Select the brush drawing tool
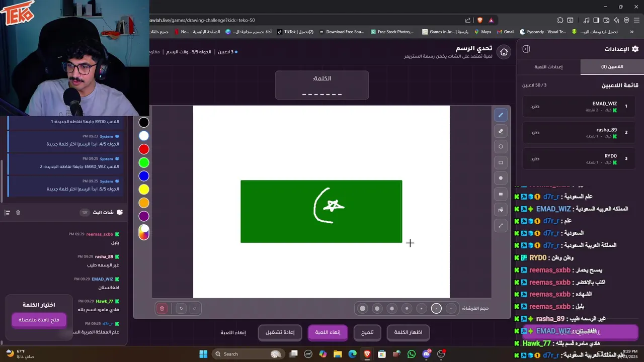 click(501, 115)
